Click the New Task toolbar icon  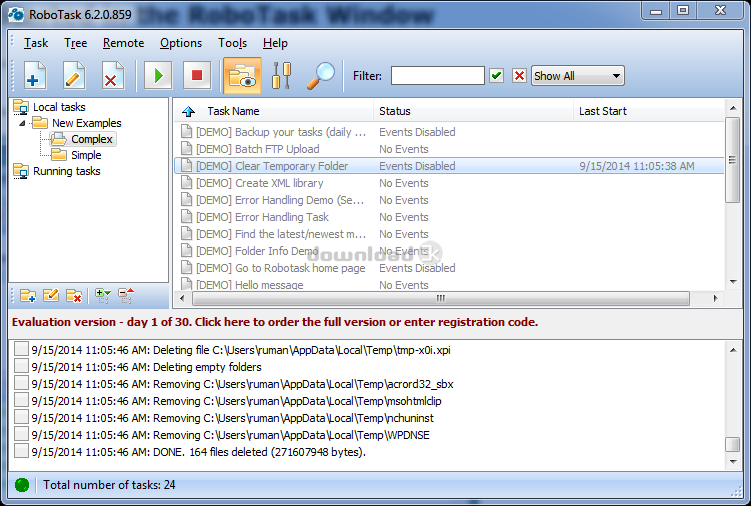[34, 76]
